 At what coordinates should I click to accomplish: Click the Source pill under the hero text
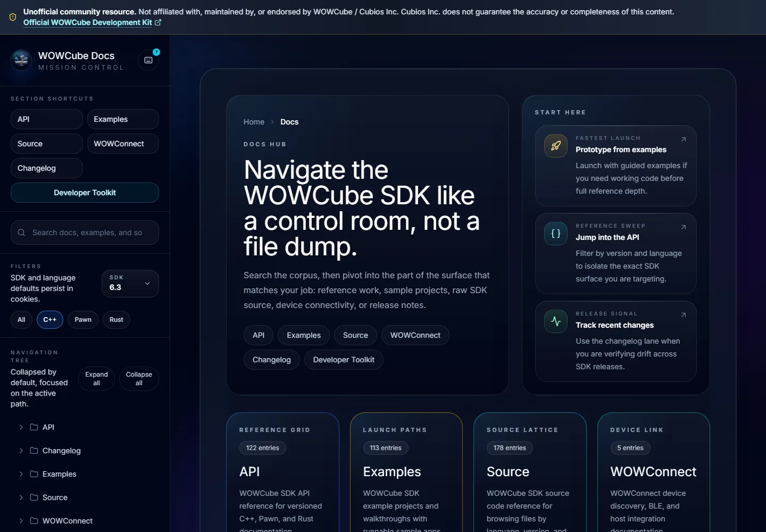point(355,335)
